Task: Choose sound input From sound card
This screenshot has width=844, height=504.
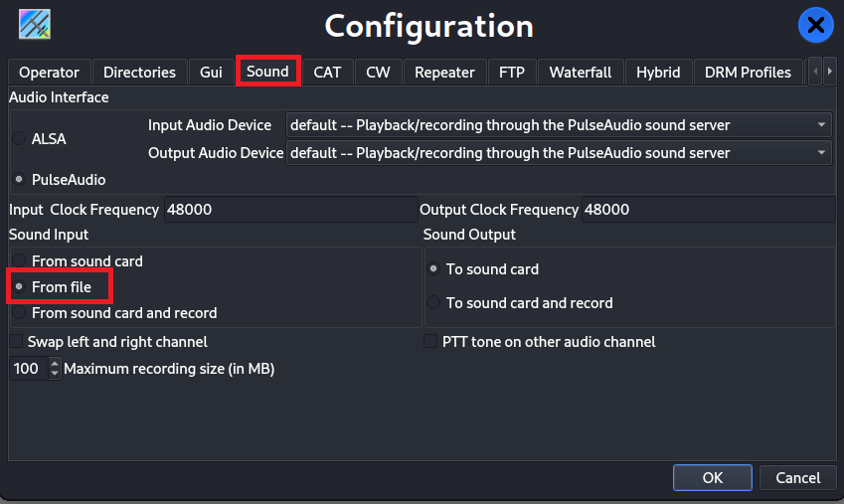Action: (x=18, y=261)
